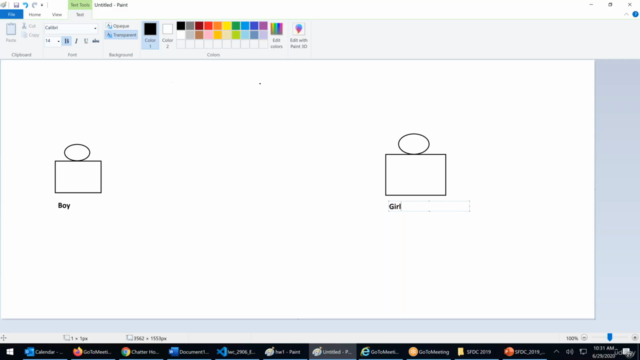Open the Visual Studio Code taskbar item
Image resolution: width=640 pixels, height=360 pixels.
click(236, 351)
